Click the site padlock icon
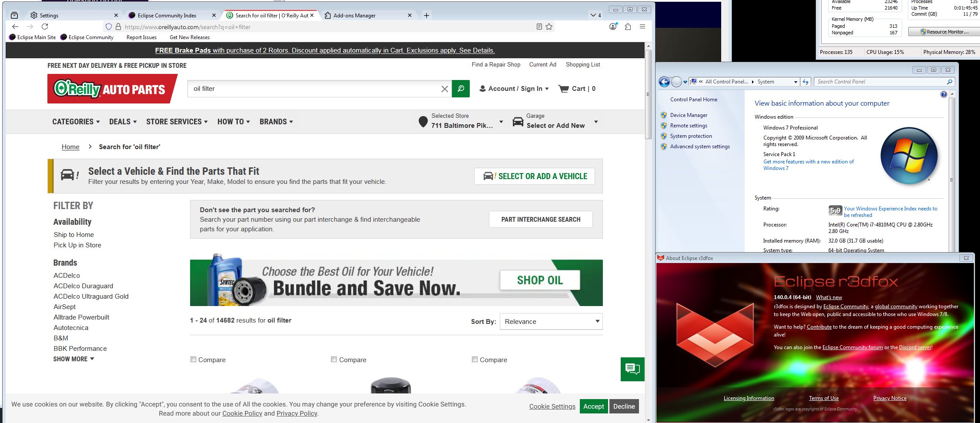Image resolution: width=980 pixels, height=423 pixels. coord(118,27)
